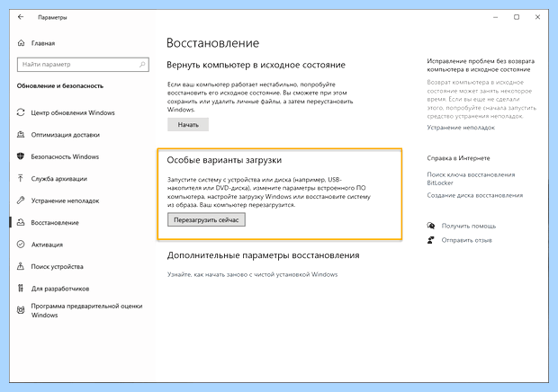The image size is (558, 392).
Task: Maximize the Параметры window
Action: pos(517,17)
